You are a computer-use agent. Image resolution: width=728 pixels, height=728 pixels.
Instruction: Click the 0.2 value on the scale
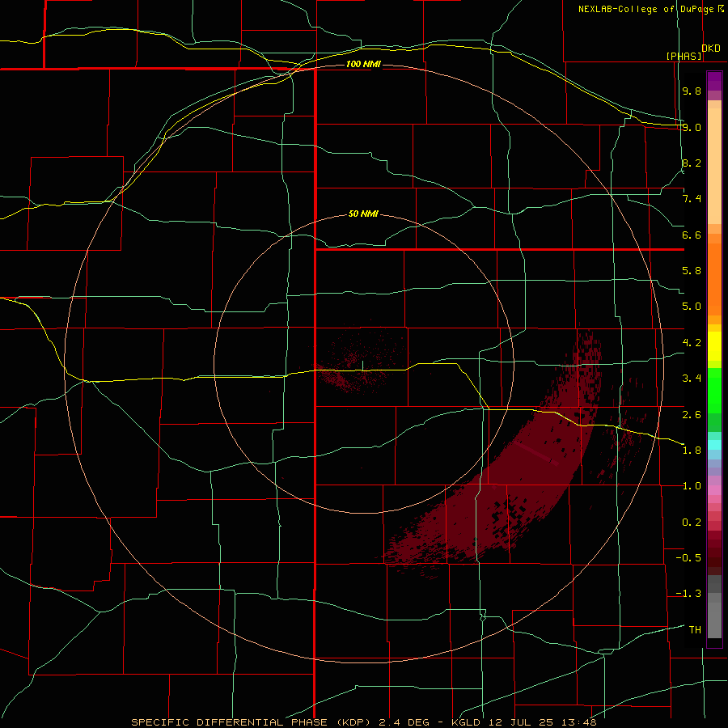(692, 523)
